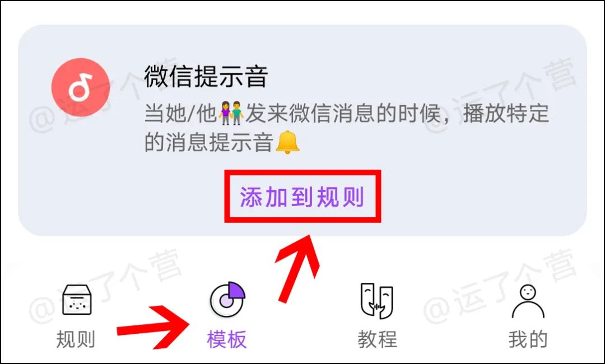Image resolution: width=605 pixels, height=364 pixels.
Task: Switch to the 模板 tab label
Action: tap(227, 339)
